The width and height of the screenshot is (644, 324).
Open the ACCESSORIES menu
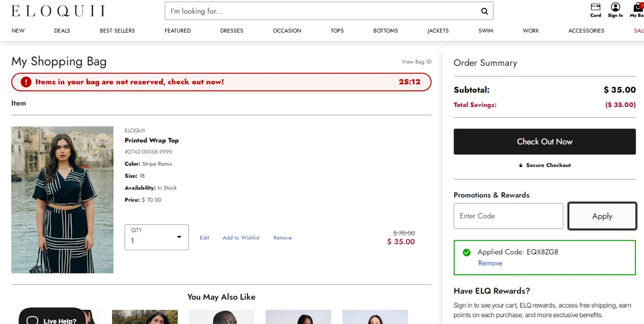586,31
